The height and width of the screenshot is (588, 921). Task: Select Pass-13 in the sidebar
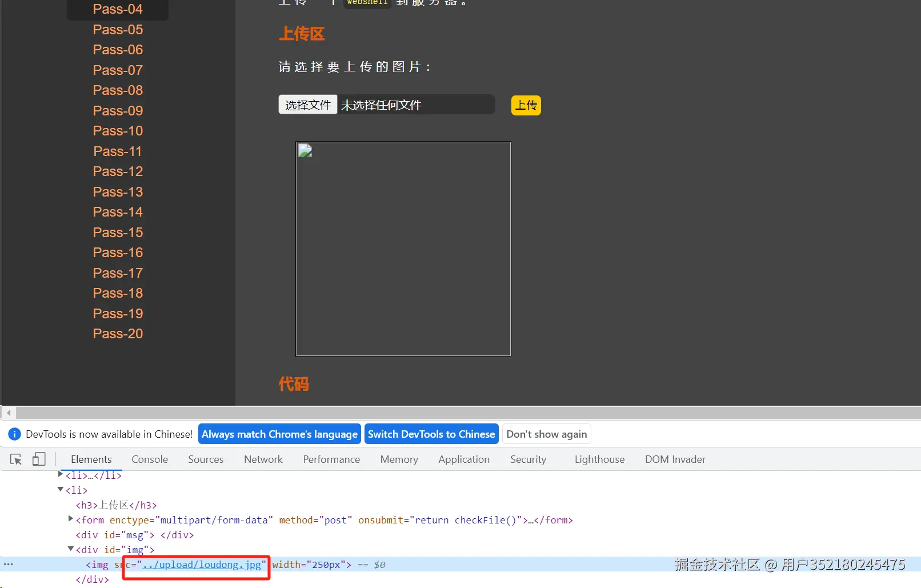(x=118, y=192)
